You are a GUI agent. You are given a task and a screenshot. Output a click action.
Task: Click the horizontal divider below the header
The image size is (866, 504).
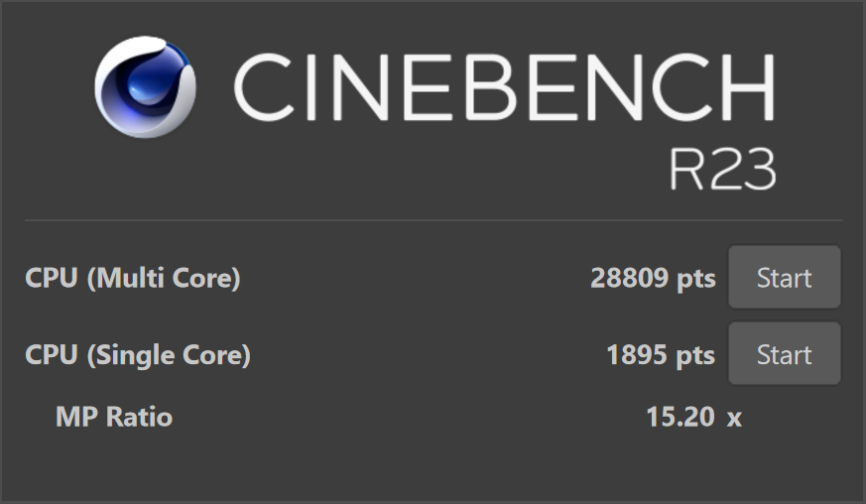click(433, 219)
